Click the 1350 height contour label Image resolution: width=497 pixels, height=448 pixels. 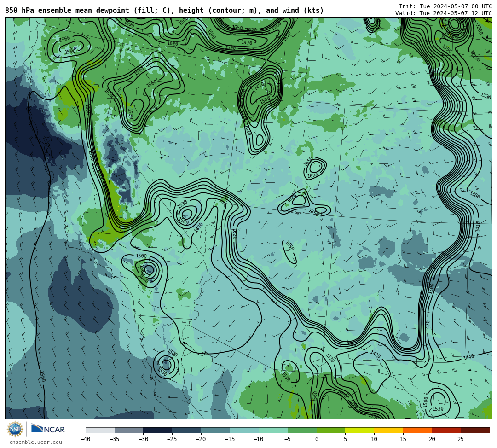coord(447,49)
